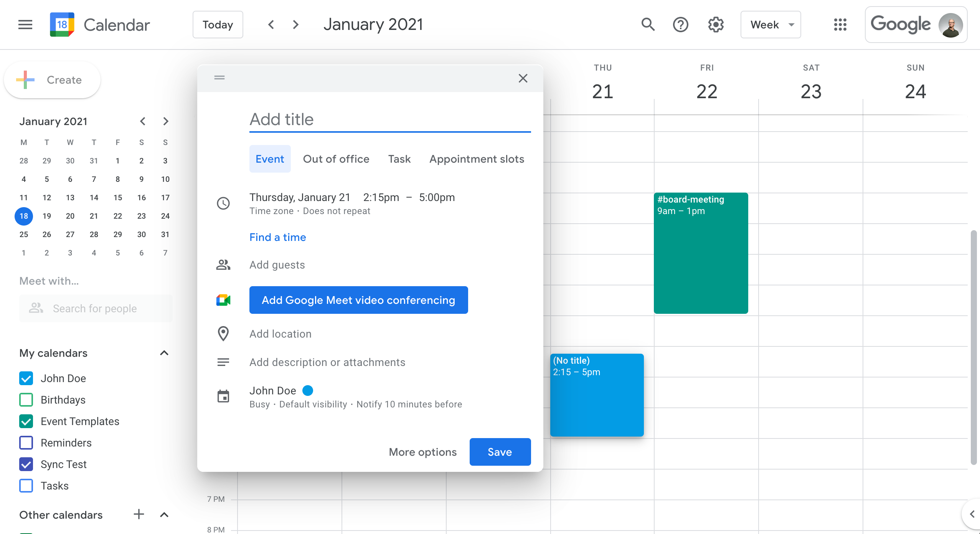Click the blue calendar color dot

(x=308, y=391)
